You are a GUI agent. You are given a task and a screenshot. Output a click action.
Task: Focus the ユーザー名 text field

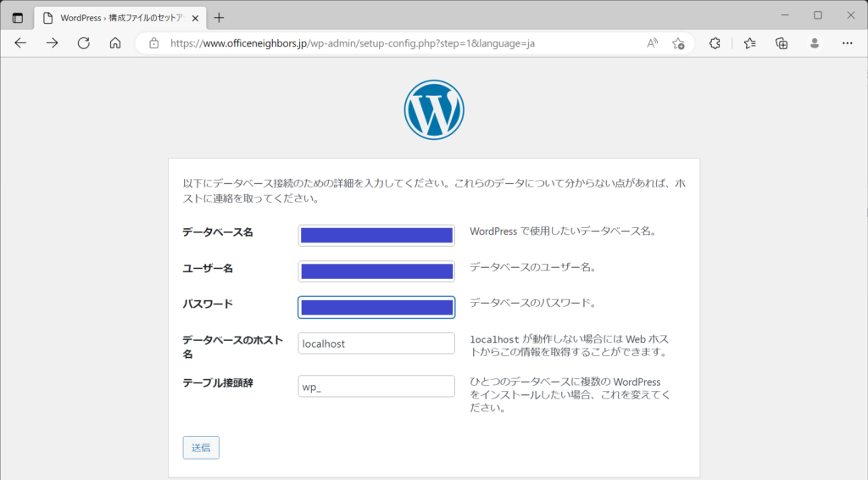point(376,271)
